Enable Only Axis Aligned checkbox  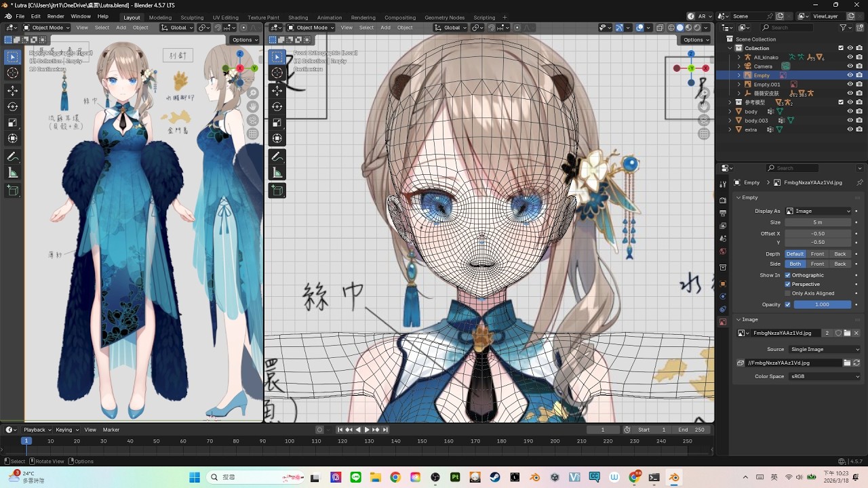click(x=787, y=293)
